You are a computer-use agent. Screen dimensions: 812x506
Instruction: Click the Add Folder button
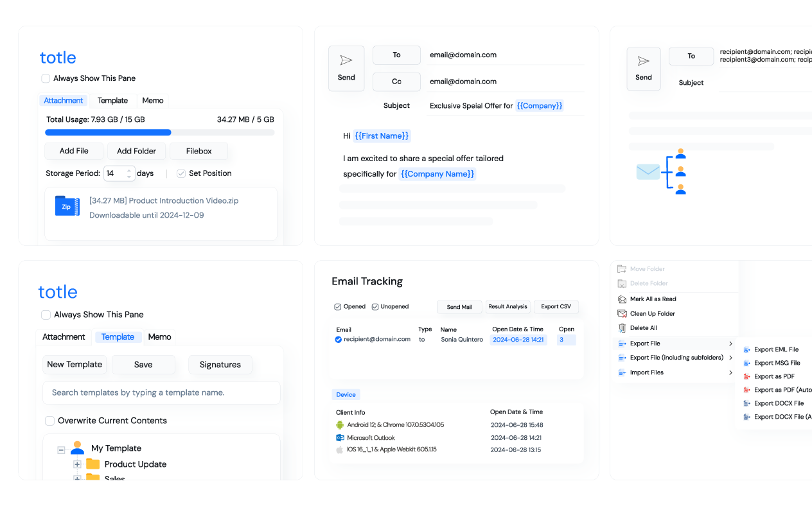136,151
